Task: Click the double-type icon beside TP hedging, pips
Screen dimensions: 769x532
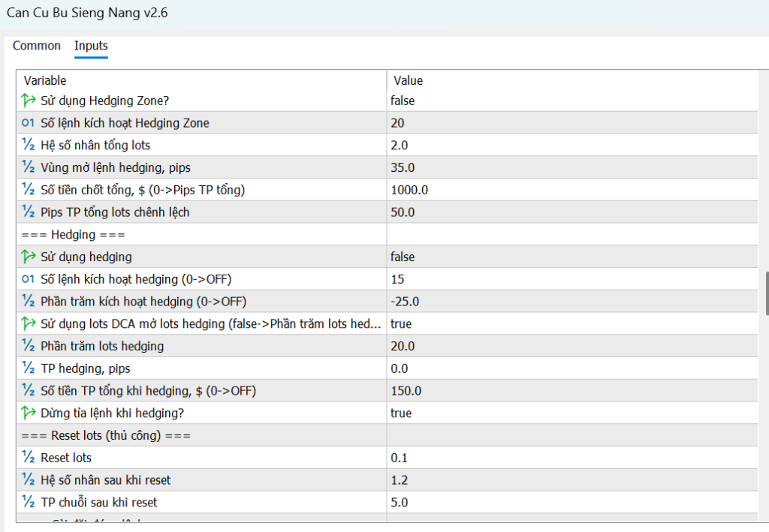Action: (29, 368)
